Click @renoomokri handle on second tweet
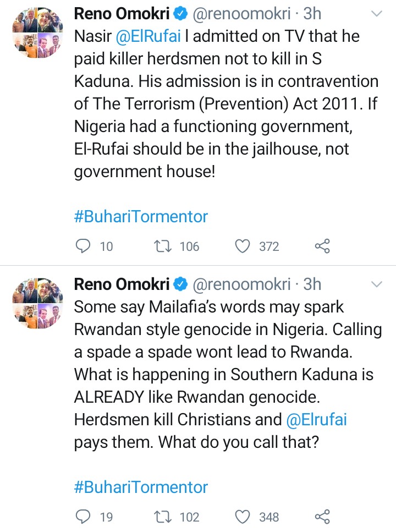396x532 pixels. [241, 284]
